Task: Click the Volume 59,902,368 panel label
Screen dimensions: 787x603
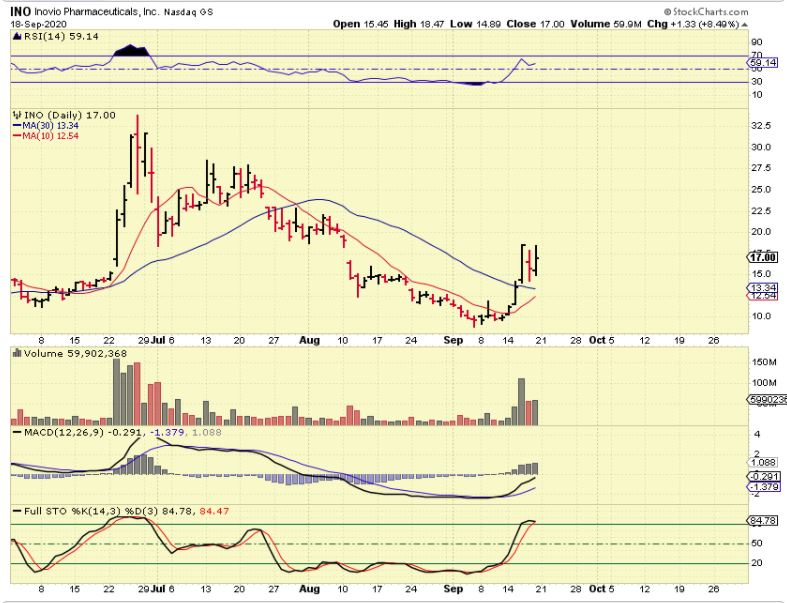Action: [x=75, y=353]
